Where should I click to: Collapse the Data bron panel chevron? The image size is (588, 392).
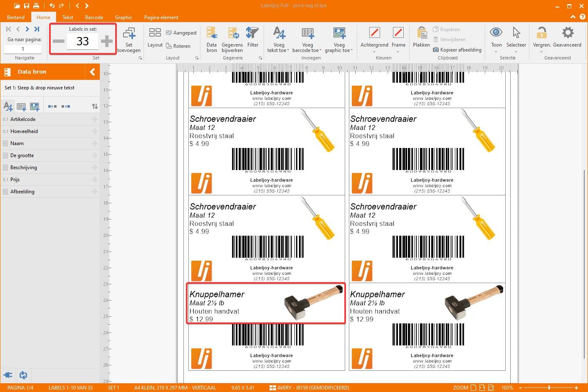92,72
